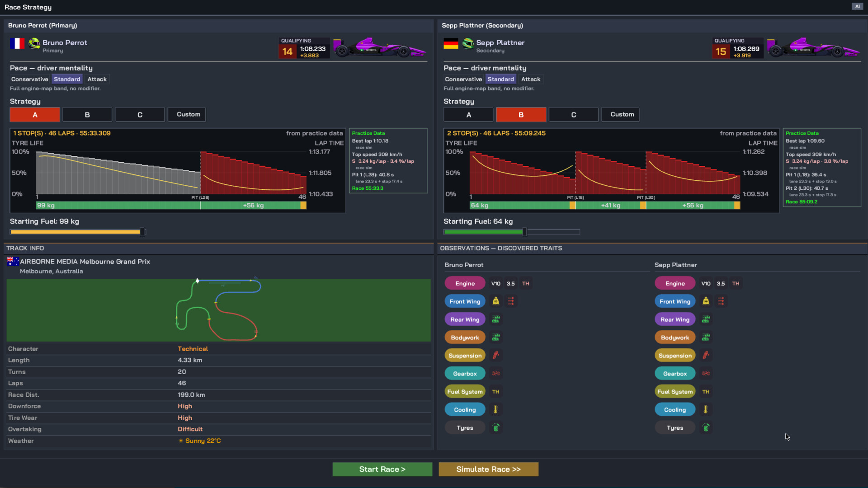Screen dimensions: 868x488
Task: Set Bruno Perrot's pace to Conservative
Action: pos(30,79)
